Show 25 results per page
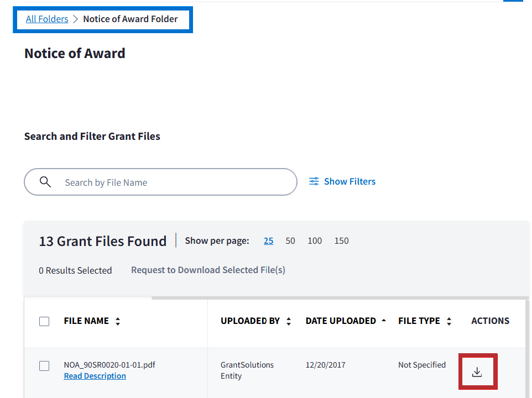Screen dimensions: 532x398 (x=268, y=240)
